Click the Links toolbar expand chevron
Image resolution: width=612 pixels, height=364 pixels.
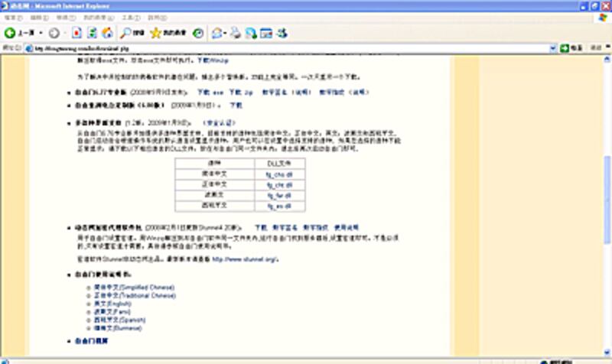pos(608,47)
